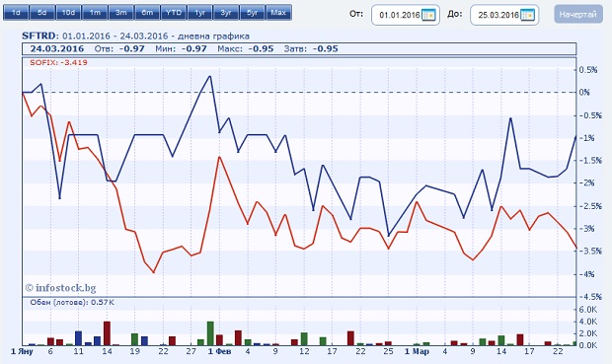This screenshot has height=364, width=612.
Task: Click the tall red volume bar at 14 January
Action: (x=107, y=333)
